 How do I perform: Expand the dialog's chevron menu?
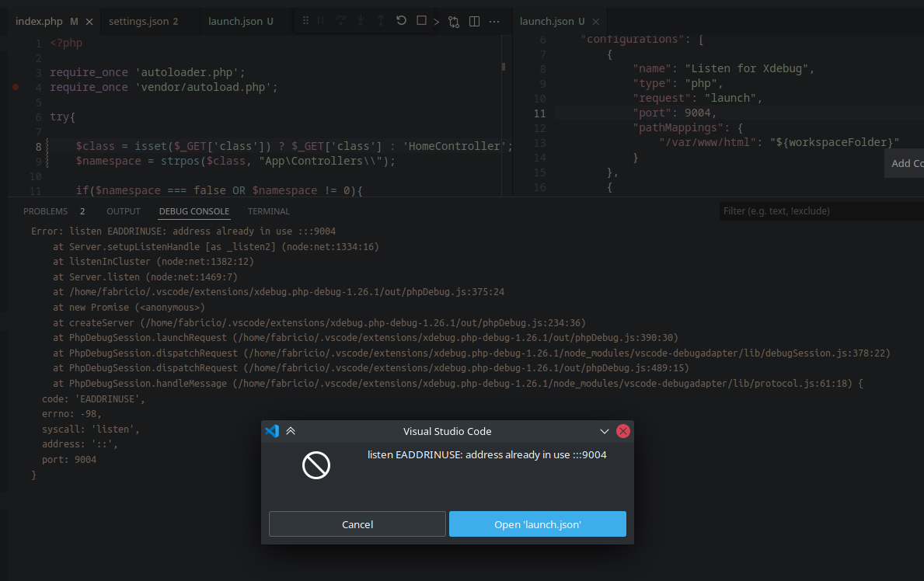click(x=604, y=431)
